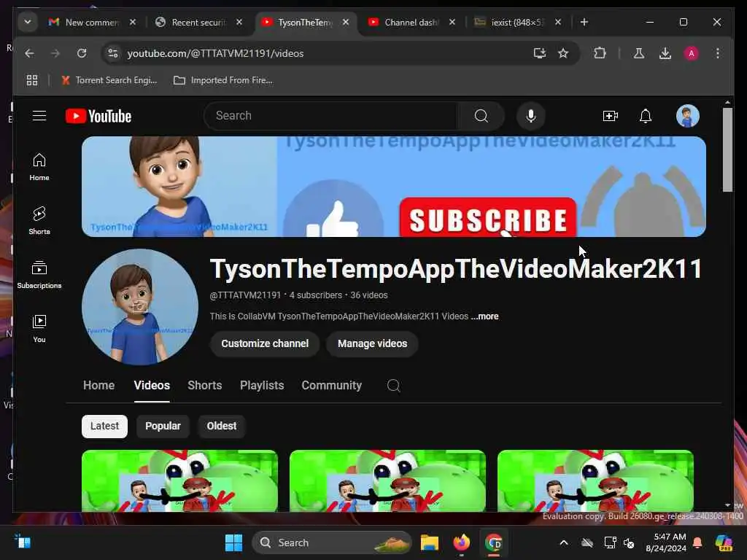
Task: Open Chrome Labs flask icon
Action: (639, 53)
